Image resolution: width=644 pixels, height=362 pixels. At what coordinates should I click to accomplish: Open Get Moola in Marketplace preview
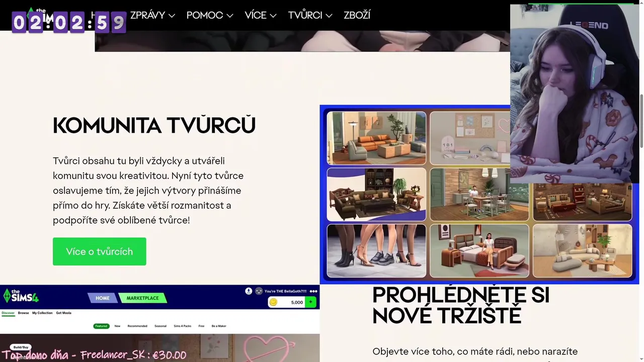(x=63, y=313)
